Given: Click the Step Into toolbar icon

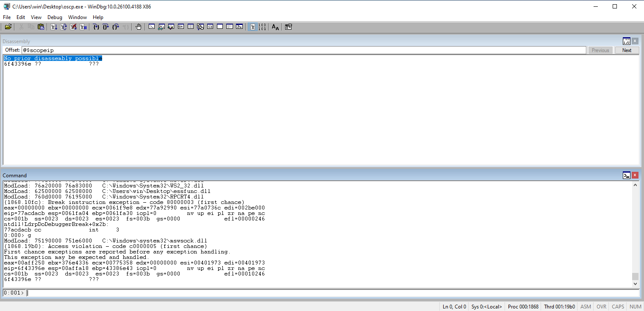Looking at the screenshot, I should point(96,27).
